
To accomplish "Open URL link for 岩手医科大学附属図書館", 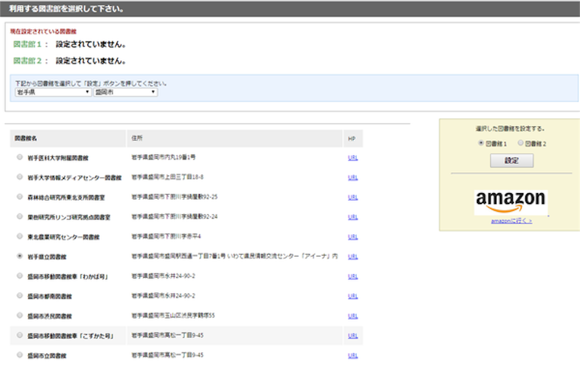I will [x=352, y=157].
